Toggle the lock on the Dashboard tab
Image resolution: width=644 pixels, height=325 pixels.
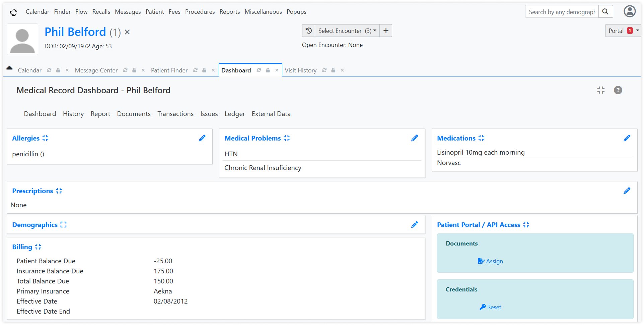pos(268,70)
